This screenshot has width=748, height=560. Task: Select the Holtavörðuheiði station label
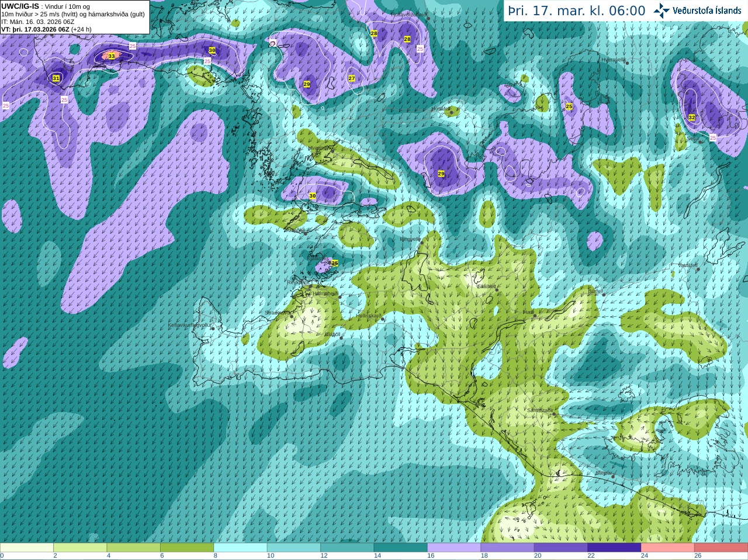click(409, 14)
